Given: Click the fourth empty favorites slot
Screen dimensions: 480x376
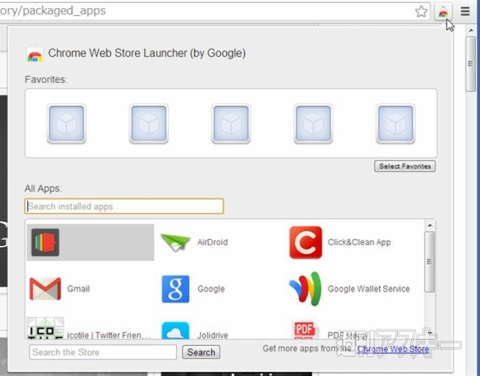Looking at the screenshot, I should [313, 124].
